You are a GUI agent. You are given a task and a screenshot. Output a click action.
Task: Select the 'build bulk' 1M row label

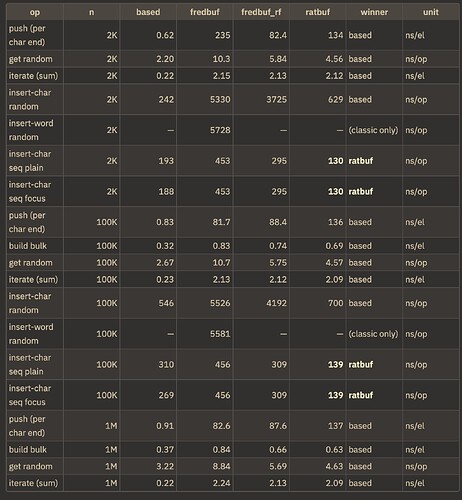pos(28,450)
